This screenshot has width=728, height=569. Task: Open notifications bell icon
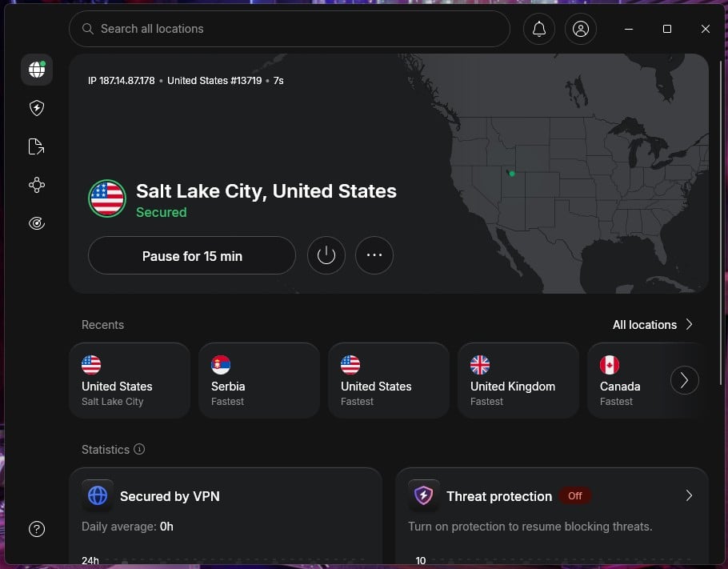(x=539, y=29)
